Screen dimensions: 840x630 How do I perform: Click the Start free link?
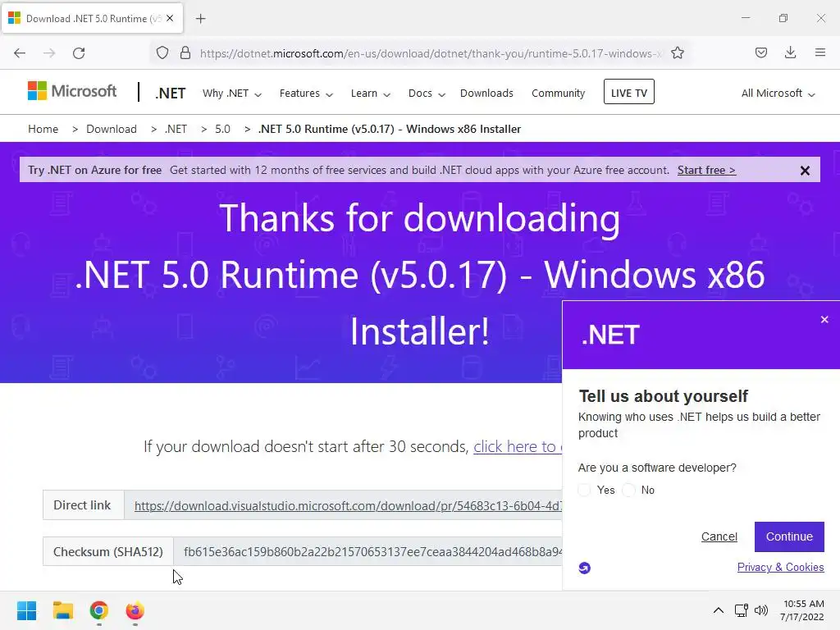[706, 171]
